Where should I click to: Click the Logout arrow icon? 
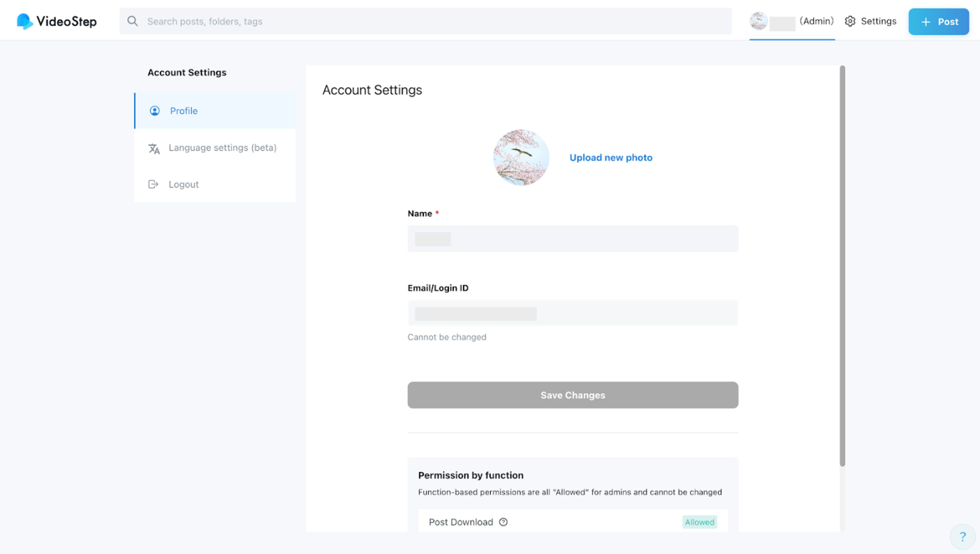click(153, 185)
